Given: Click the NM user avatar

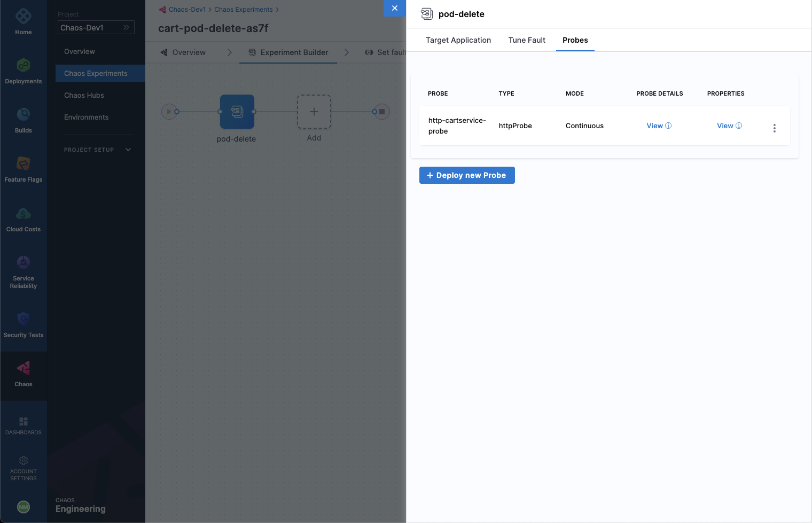Looking at the screenshot, I should tap(24, 507).
